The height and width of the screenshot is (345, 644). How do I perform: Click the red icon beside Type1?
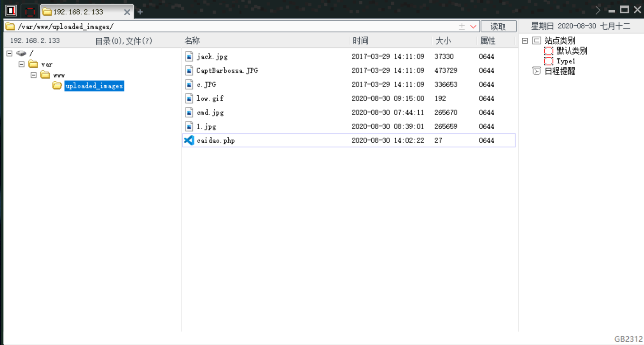pos(549,61)
